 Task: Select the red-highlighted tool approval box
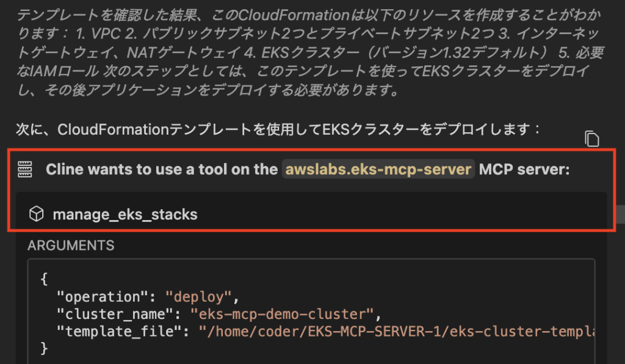[312, 190]
